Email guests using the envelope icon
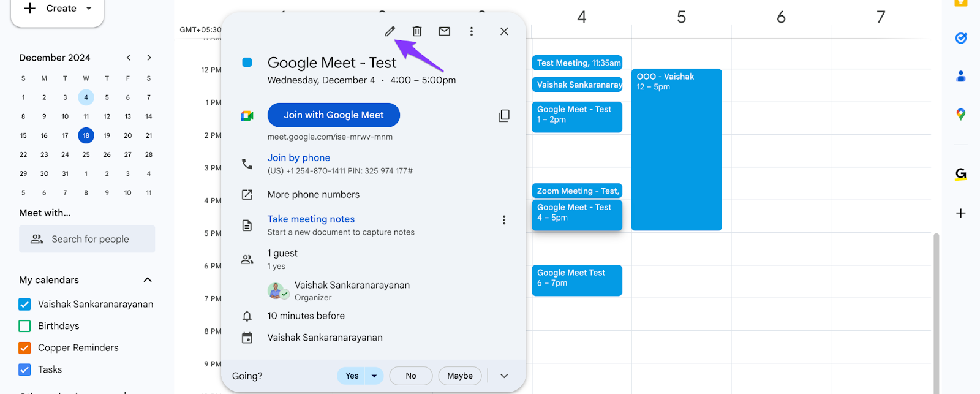Viewport: 980px width, 394px height. (x=445, y=31)
